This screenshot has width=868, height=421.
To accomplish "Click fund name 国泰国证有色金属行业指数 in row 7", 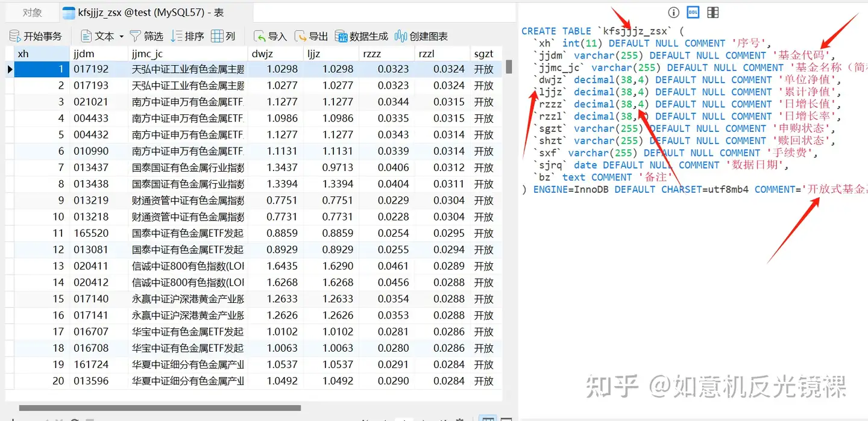I will pos(188,167).
